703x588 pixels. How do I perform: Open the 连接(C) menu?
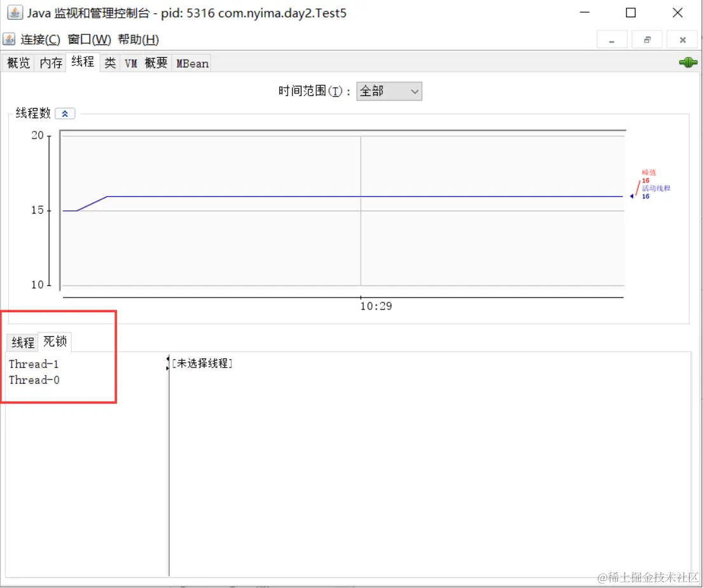pyautogui.click(x=40, y=39)
